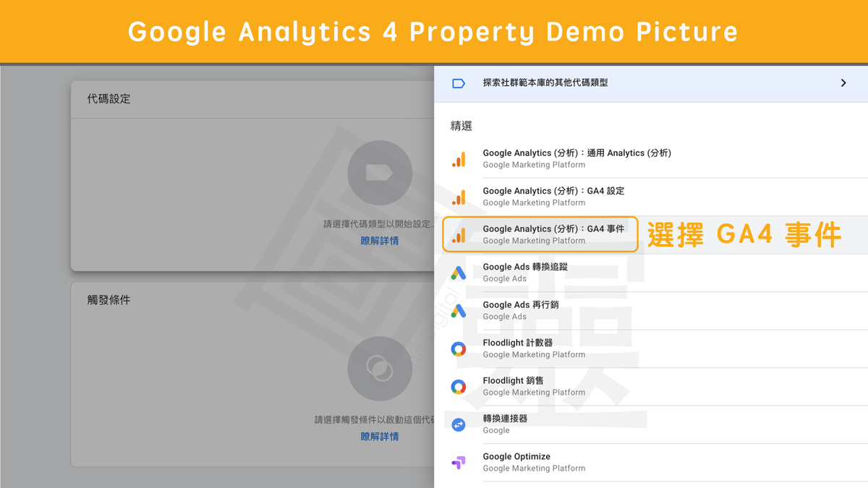The width and height of the screenshot is (868, 488).
Task: Open 瞭解詳情 link under 代碼設定
Action: [x=380, y=241]
